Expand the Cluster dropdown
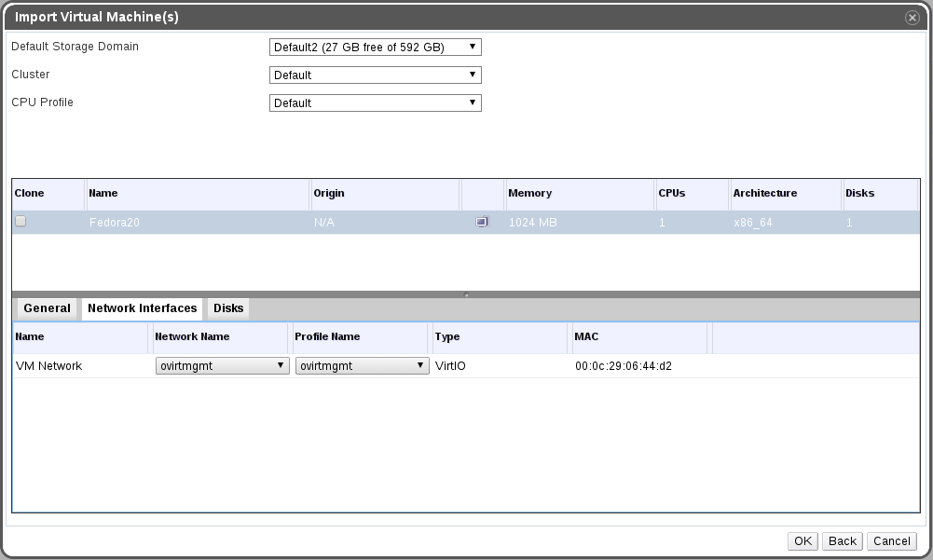Image resolution: width=933 pixels, height=560 pixels. click(x=375, y=75)
